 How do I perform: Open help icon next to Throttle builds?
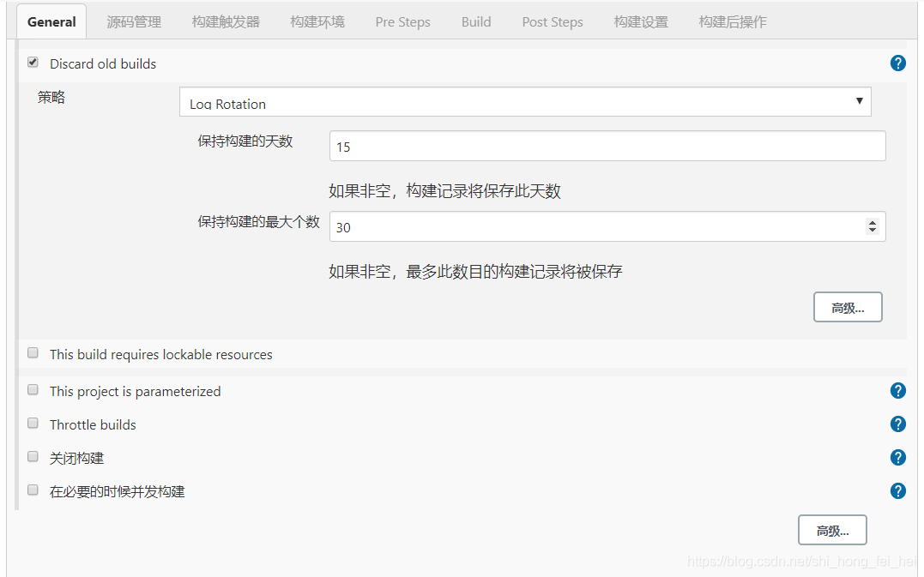[897, 424]
